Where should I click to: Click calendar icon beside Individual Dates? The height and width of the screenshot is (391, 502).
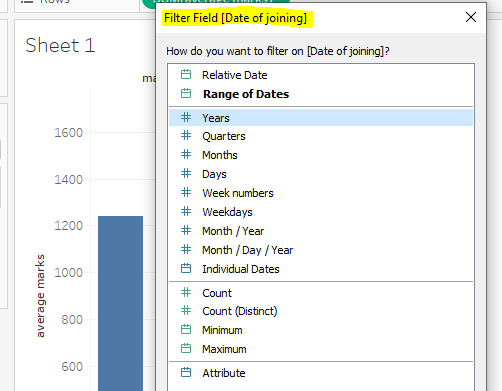(x=186, y=268)
